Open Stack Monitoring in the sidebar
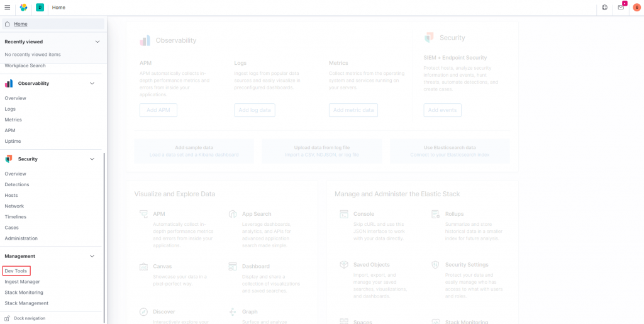This screenshot has height=324, width=644. click(24, 293)
